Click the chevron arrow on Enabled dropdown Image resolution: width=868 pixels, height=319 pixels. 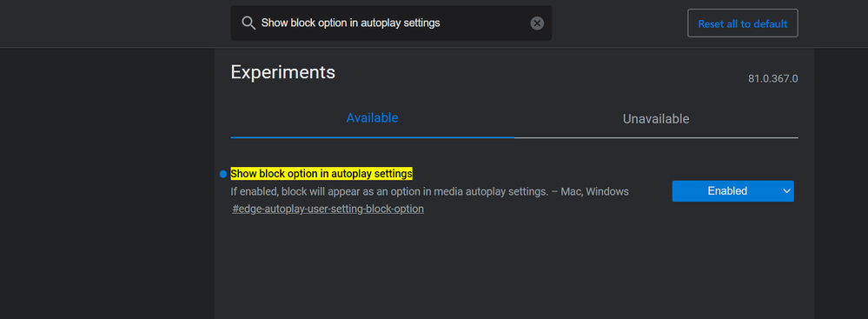[786, 191]
